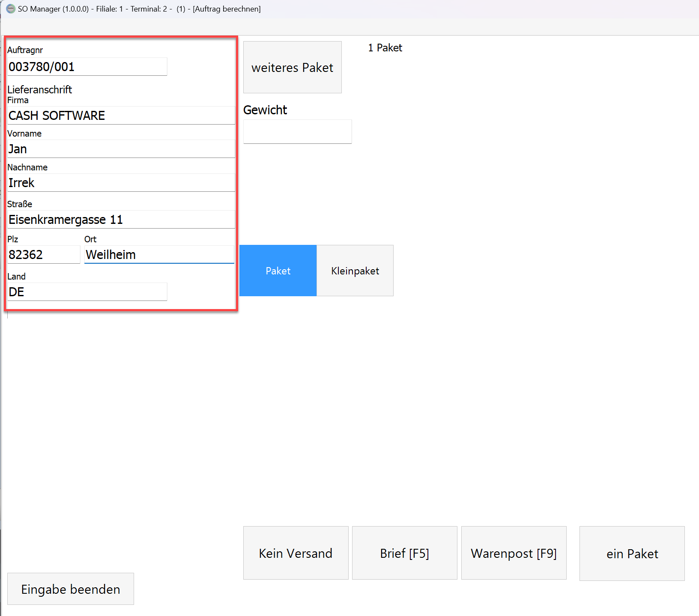Image resolution: width=699 pixels, height=616 pixels.
Task: Click the Firma field containing CASH SOFTWARE
Action: (121, 116)
